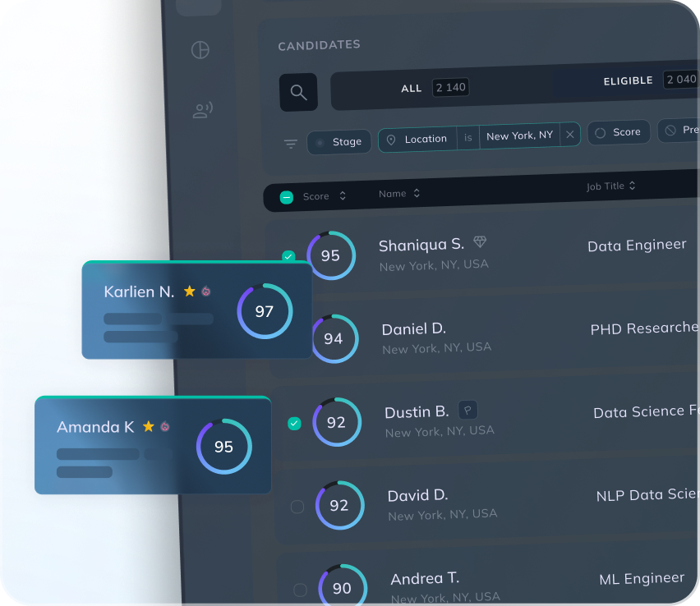Click the CANDIDATES heading
The image size is (700, 606).
click(320, 45)
